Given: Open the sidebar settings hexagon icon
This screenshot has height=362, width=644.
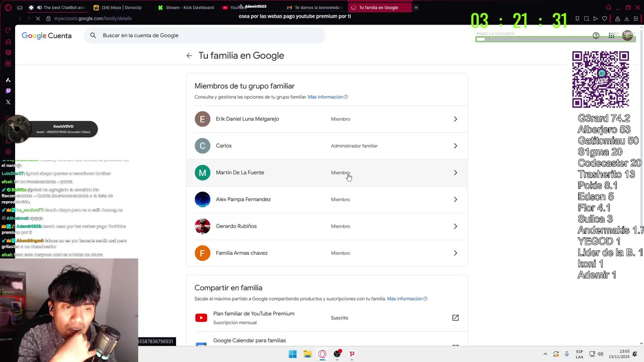Looking at the screenshot, I should (8, 151).
